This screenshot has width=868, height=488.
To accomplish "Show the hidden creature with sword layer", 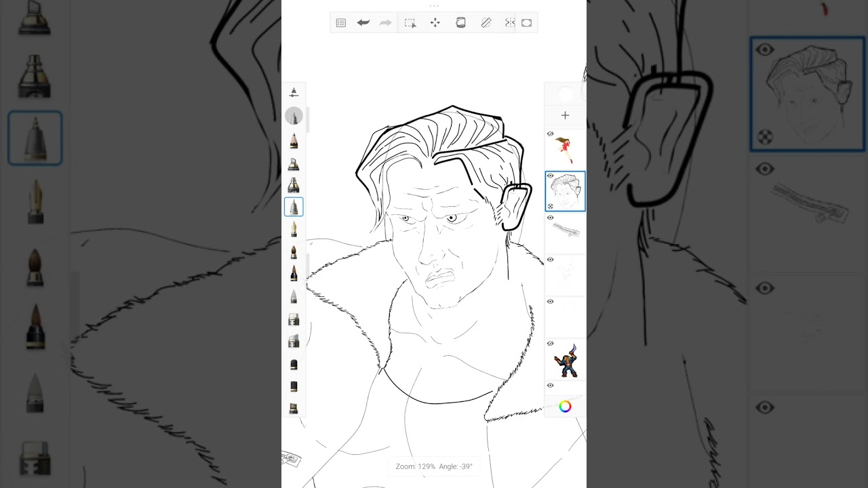I will [551, 344].
